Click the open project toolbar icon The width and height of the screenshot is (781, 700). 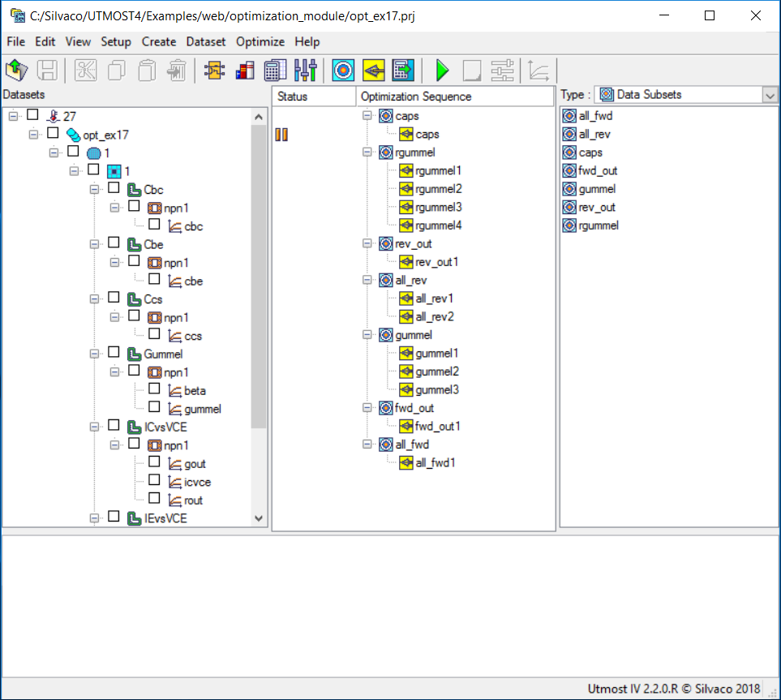tap(16, 71)
